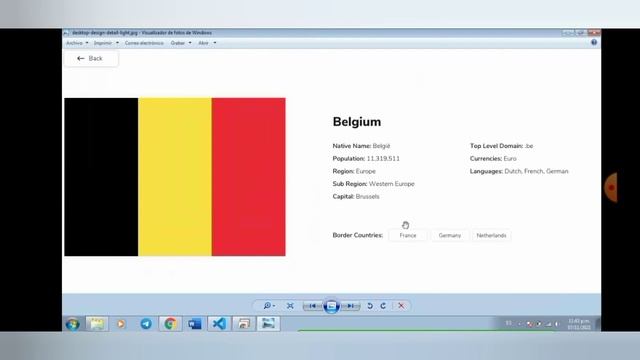Start the slideshow with the round center button
This screenshot has height=360, width=640.
(331, 306)
